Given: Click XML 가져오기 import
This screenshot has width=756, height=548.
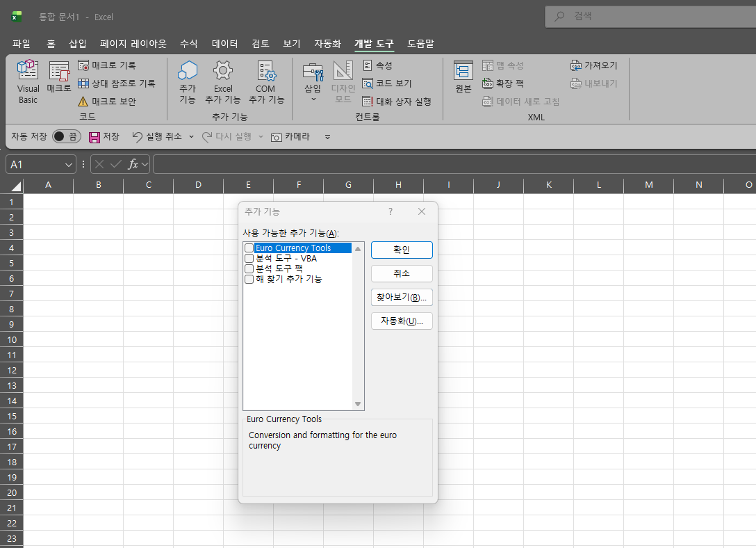Looking at the screenshot, I should pos(593,65).
